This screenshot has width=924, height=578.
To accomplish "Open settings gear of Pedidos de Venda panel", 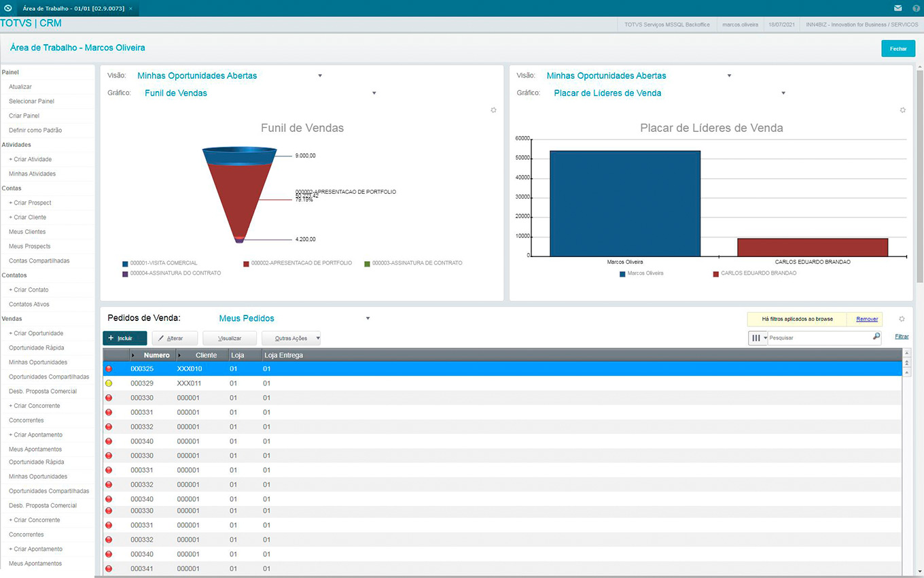I will 902,319.
